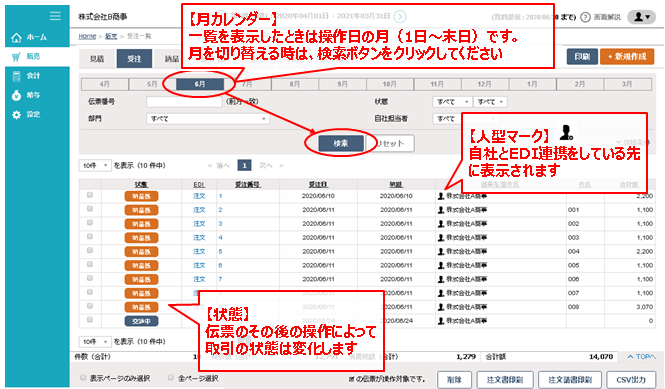This screenshot has width=665, height=389.
Task: Select the 12月 month tab
Action: pyautogui.click(x=485, y=84)
